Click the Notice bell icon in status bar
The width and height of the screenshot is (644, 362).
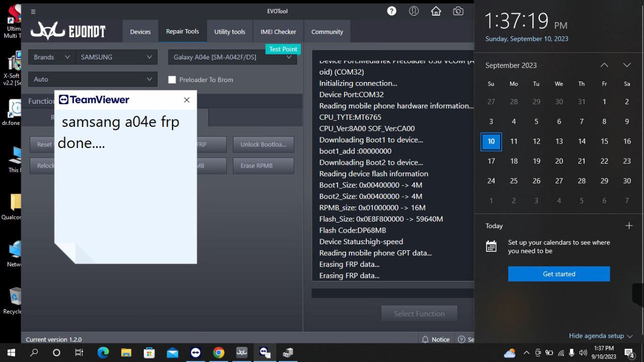(426, 339)
